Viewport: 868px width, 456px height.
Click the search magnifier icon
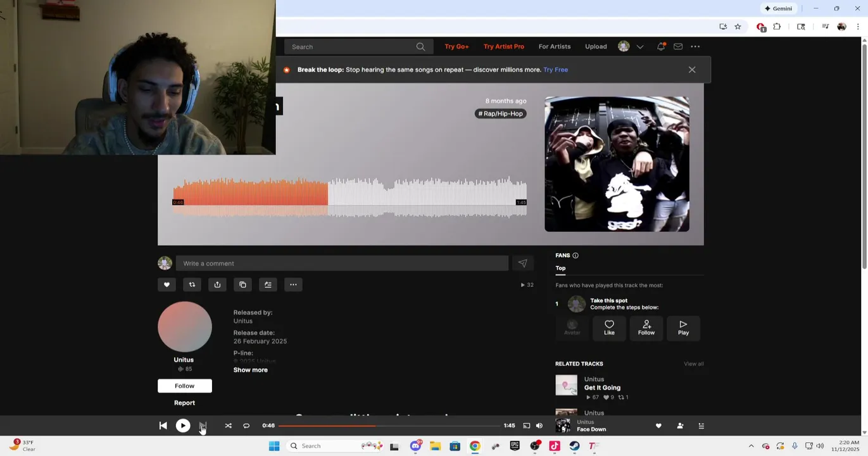click(420, 46)
